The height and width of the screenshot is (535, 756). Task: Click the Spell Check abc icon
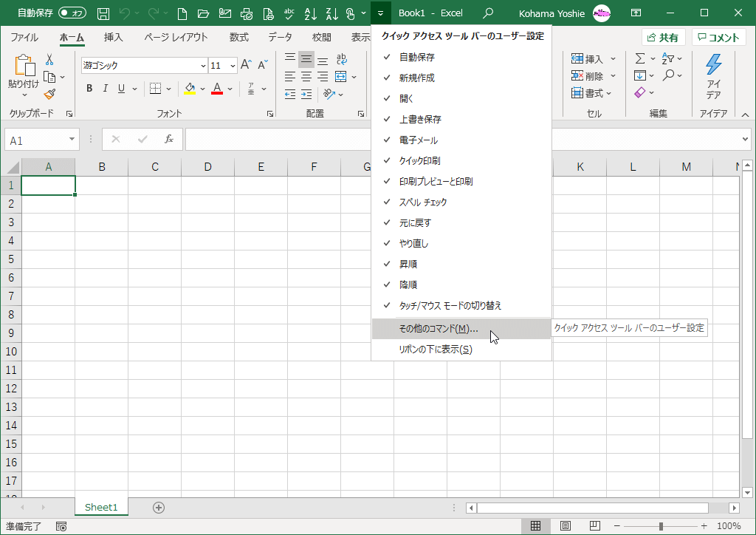(289, 13)
